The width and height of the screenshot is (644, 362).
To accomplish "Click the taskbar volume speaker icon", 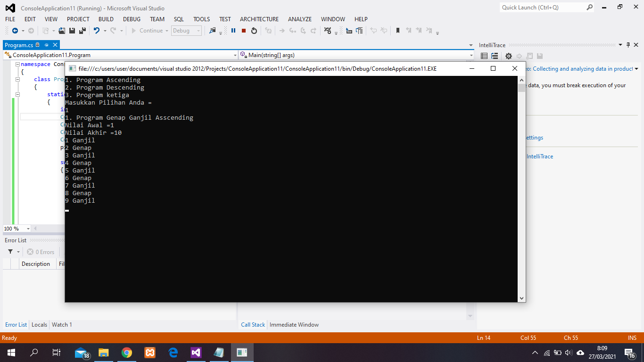I will point(568,353).
